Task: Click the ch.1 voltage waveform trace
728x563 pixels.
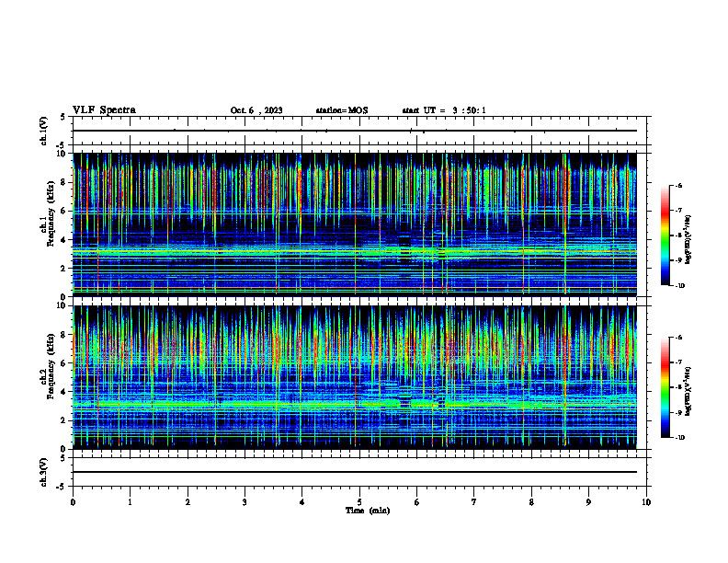Action: click(355, 131)
